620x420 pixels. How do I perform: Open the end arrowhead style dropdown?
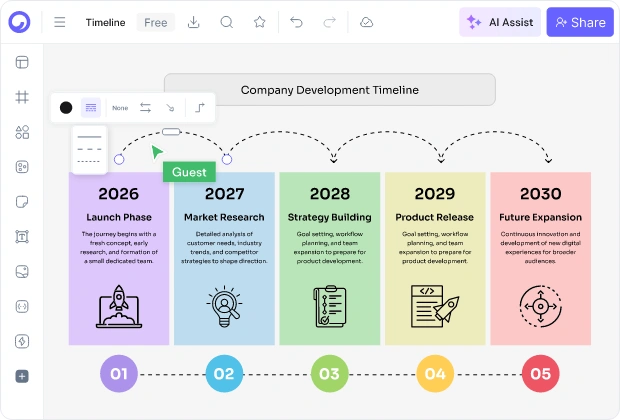(x=170, y=108)
